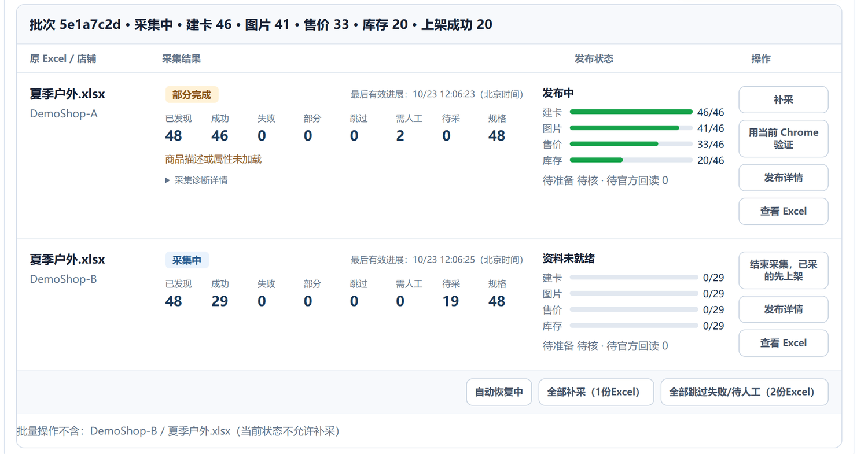The width and height of the screenshot is (868, 454).
Task: Open 发布详情 for DemoShop-B row
Action: click(x=784, y=309)
